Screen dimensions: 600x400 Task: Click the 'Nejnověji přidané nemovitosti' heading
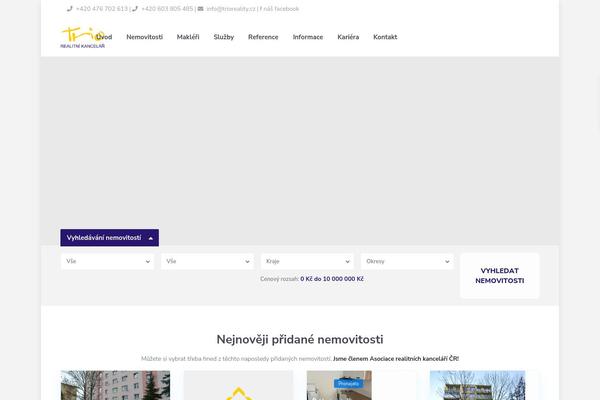point(300,340)
